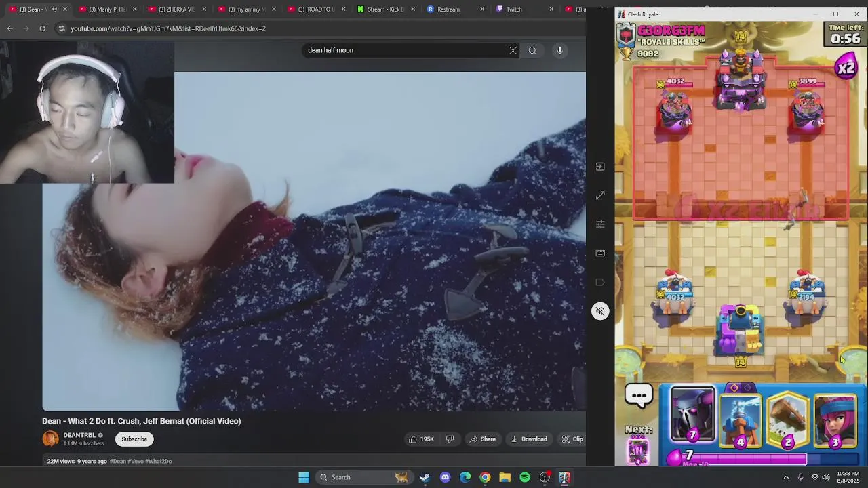This screenshot has height=488, width=868.
Task: Click the playing video frame
Action: 314,241
